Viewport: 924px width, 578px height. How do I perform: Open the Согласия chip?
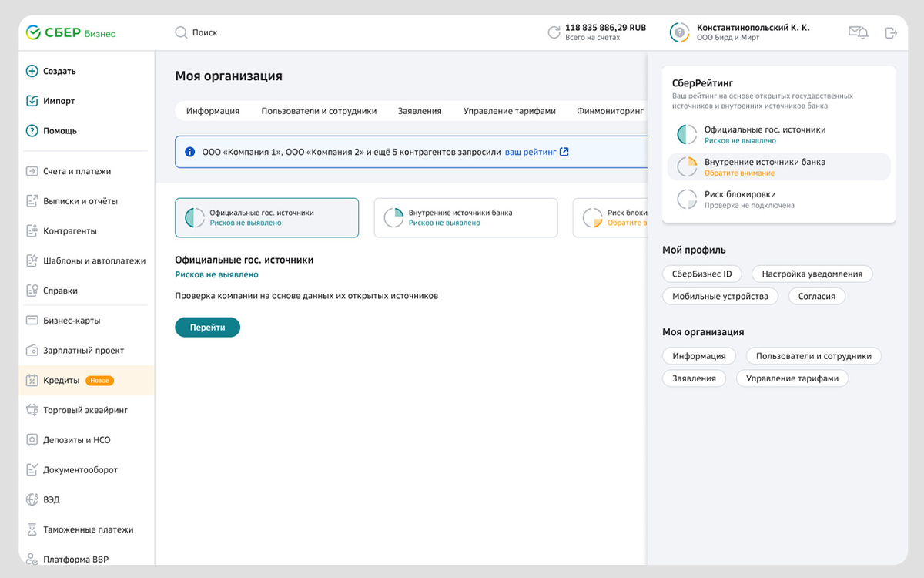point(816,296)
